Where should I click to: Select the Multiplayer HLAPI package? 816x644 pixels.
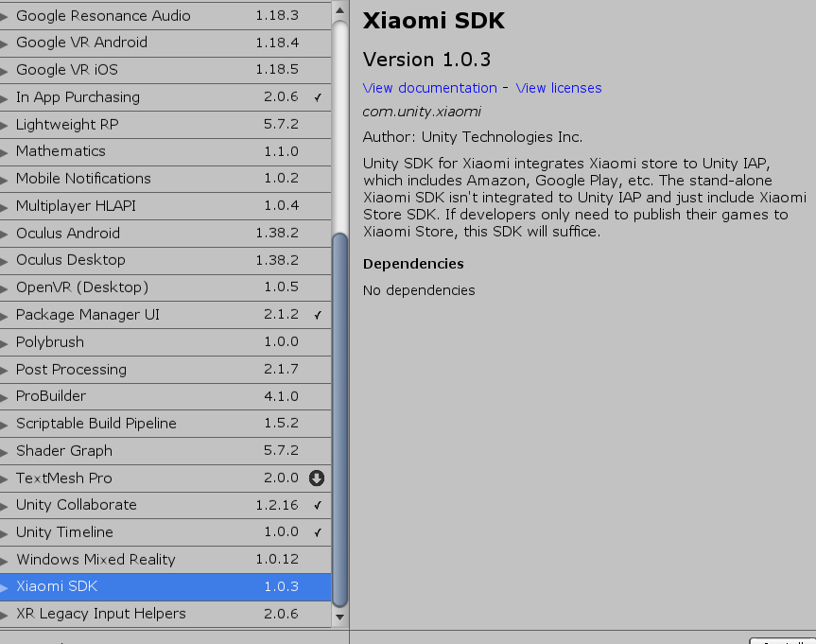point(165,206)
